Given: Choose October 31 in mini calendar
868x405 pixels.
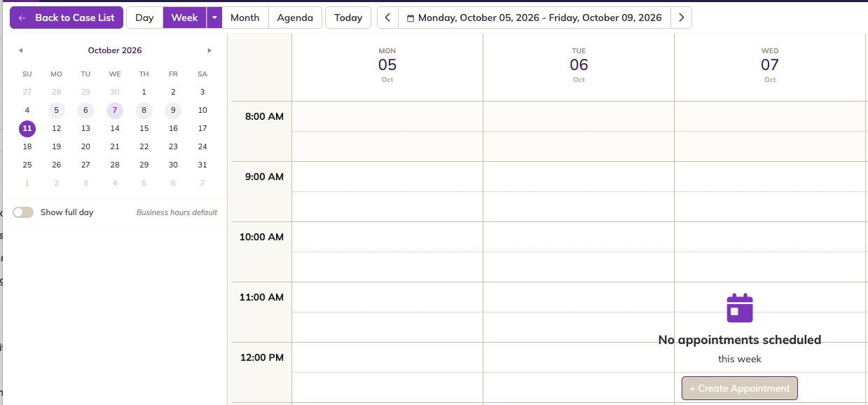Looking at the screenshot, I should point(202,165).
